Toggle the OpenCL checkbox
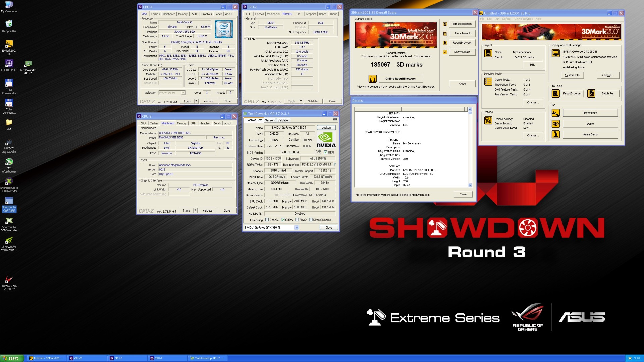Image resolution: width=644 pixels, height=362 pixels. coord(267,220)
